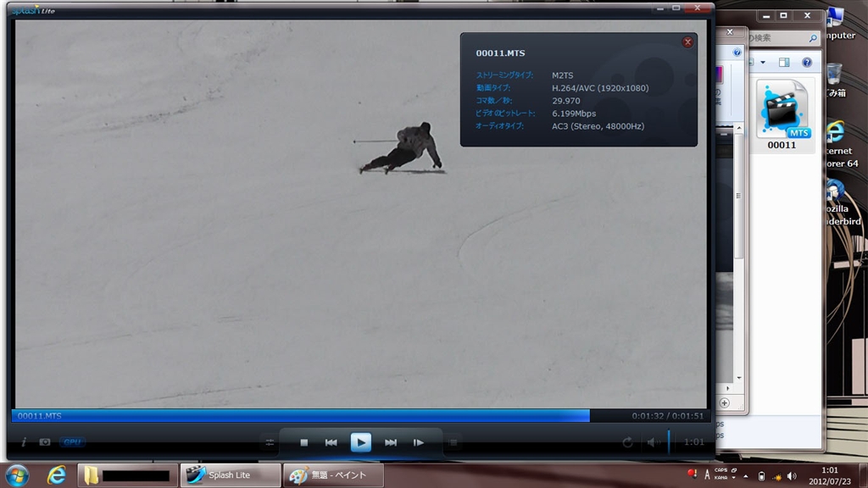This screenshot has width=868, height=488.
Task: Click the elapsed time display 0:01:32 / 0:01:51
Action: [x=668, y=415]
